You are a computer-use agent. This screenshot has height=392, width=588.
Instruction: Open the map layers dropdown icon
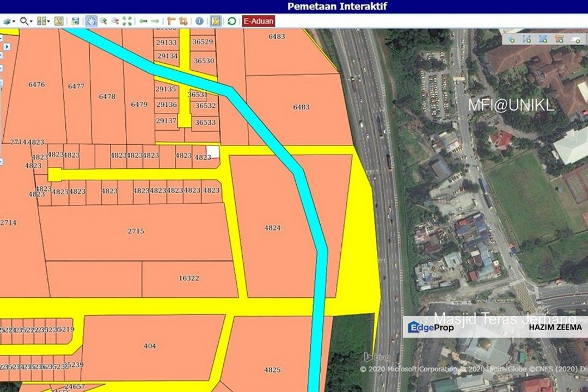click(9, 21)
